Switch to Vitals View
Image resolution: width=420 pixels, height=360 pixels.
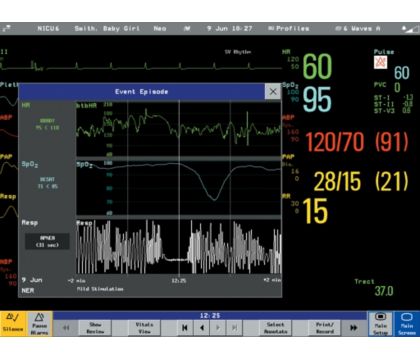[144, 328]
